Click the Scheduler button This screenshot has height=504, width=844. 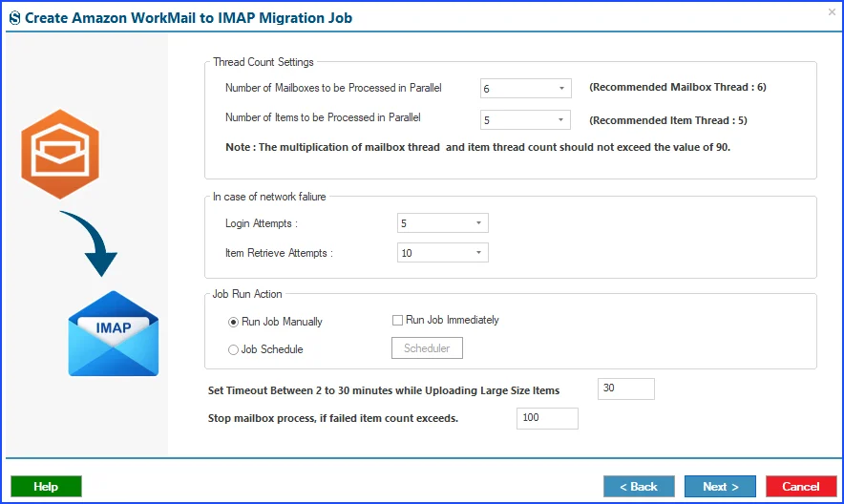[x=427, y=348]
